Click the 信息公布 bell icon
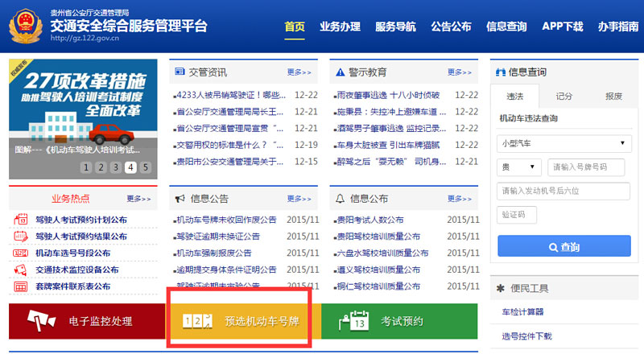Screen dimensions: 644x354 [x=340, y=199]
